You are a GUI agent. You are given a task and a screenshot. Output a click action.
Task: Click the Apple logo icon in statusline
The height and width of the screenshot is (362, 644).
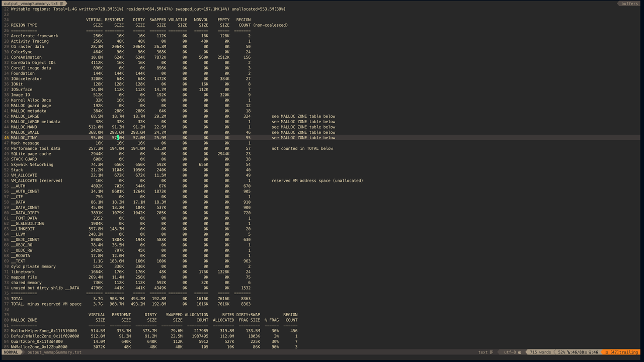[520, 352]
